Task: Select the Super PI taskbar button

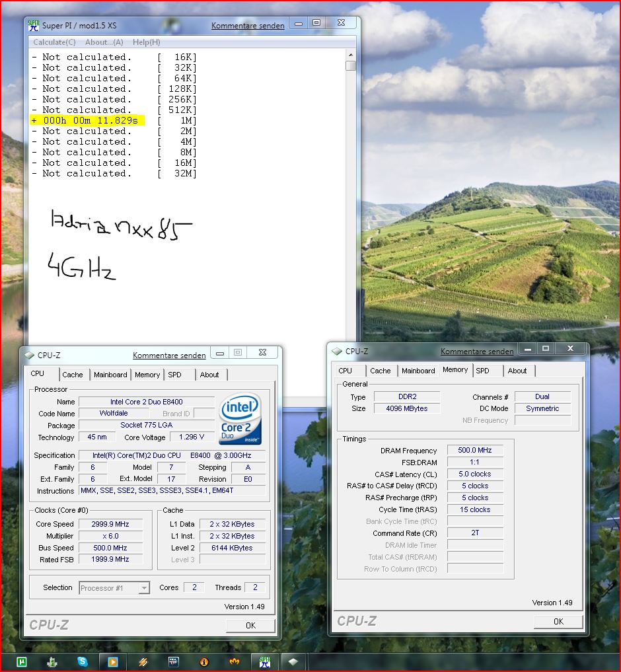Action: (x=265, y=661)
